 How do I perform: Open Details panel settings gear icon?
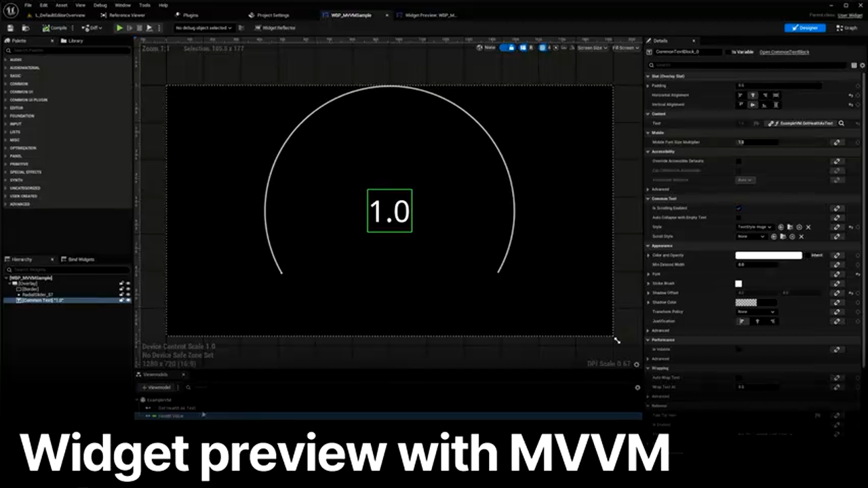pos(863,65)
